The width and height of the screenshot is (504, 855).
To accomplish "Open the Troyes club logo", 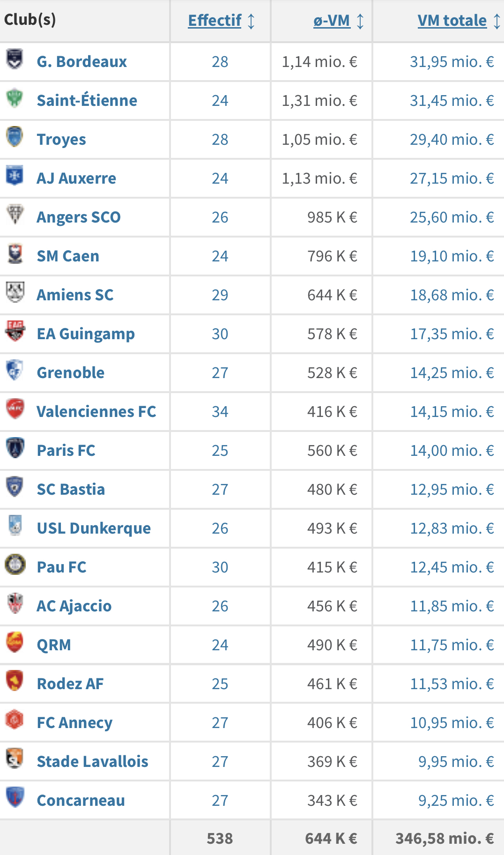I will pos(15,137).
